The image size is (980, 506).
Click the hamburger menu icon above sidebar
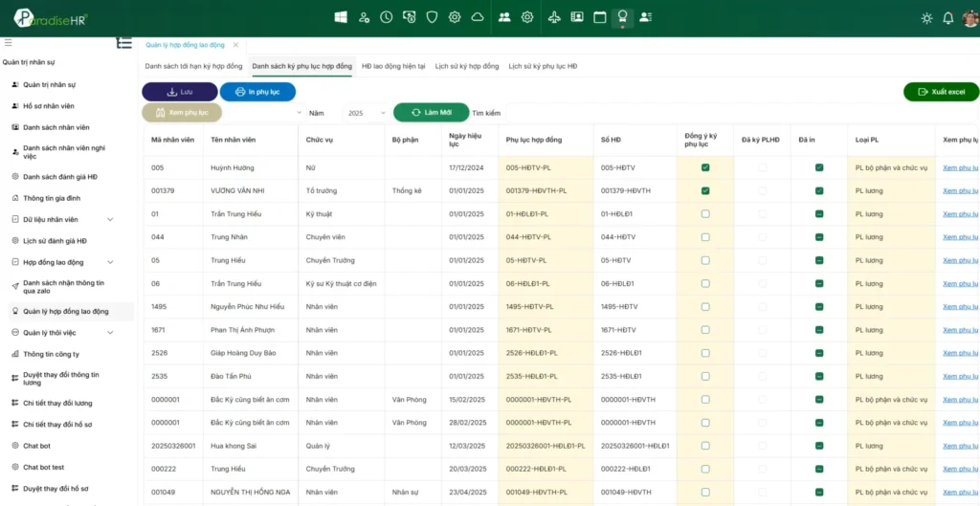click(x=8, y=42)
